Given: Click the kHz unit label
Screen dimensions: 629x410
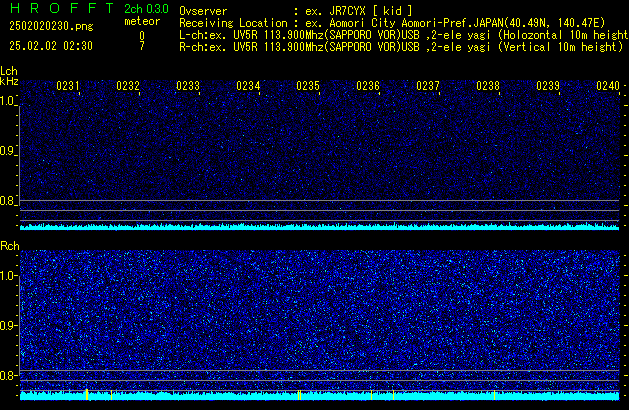Looking at the screenshot, I should 9,81.
